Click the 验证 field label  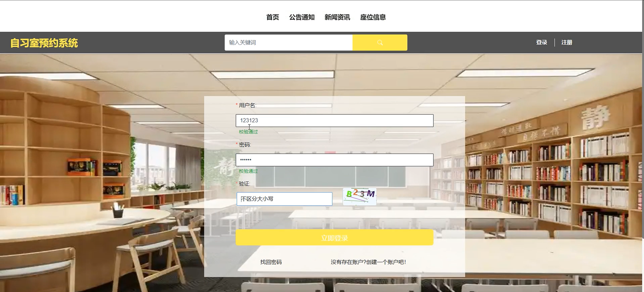tap(244, 184)
